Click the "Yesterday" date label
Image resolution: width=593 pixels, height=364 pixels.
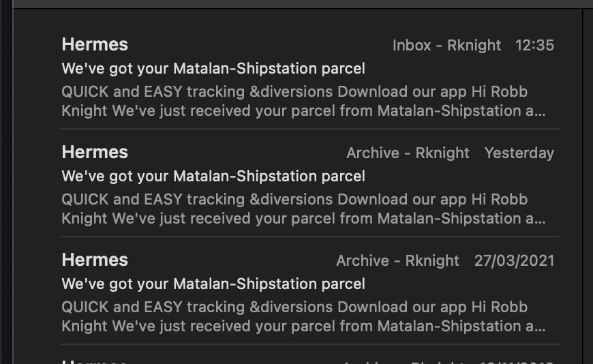[519, 153]
